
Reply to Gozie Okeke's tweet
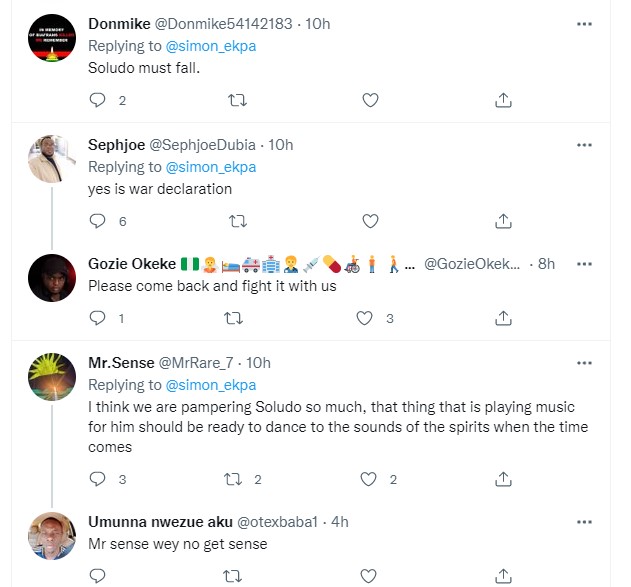pos(98,318)
